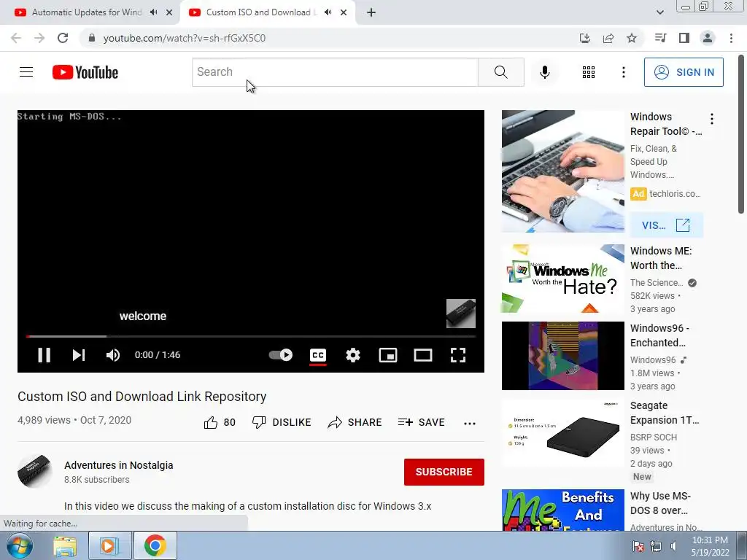View site lock information icon
Image resolution: width=747 pixels, height=560 pixels.
click(x=92, y=38)
